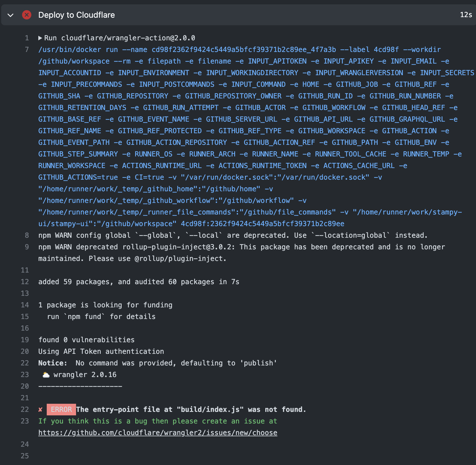The height and width of the screenshot is (465, 476).
Task: Click the red failed status icon
Action: [27, 15]
